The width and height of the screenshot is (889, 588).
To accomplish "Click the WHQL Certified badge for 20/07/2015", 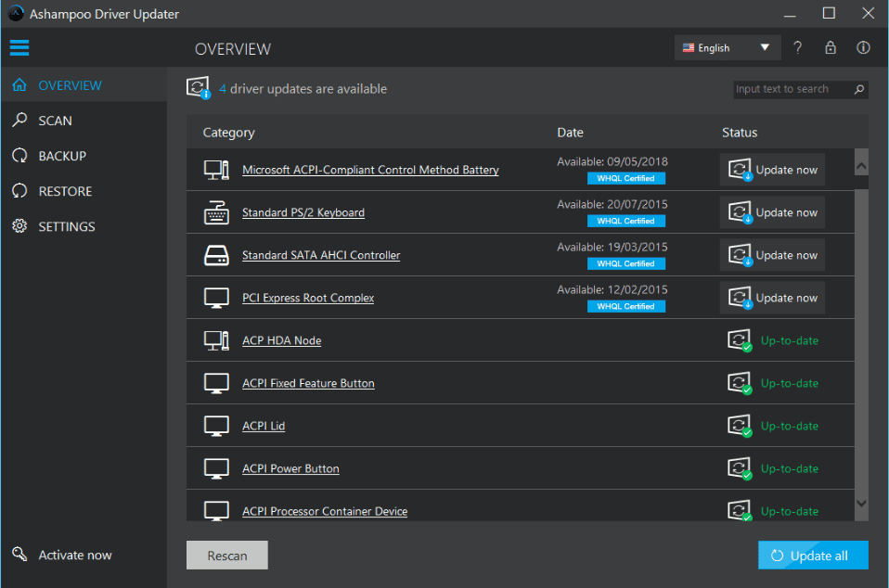I will coord(626,221).
